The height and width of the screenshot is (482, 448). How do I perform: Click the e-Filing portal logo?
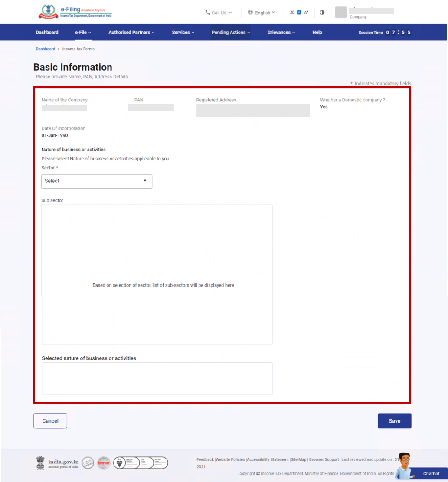75,12
